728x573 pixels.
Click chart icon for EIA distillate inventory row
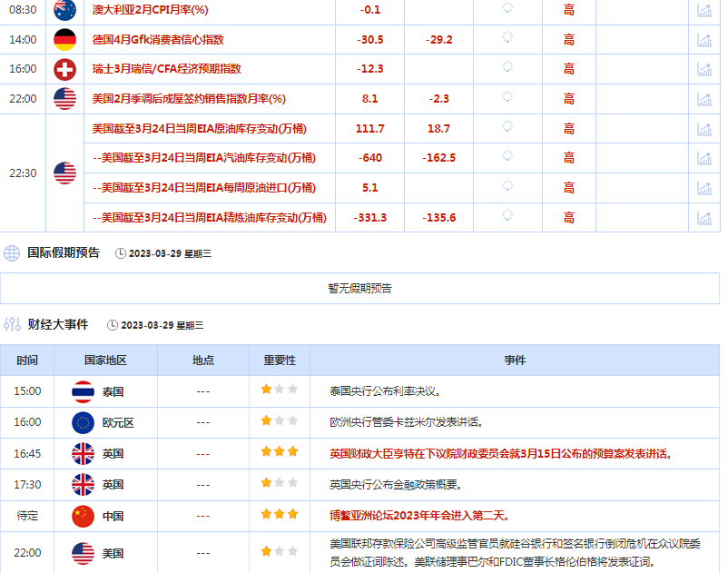703,218
